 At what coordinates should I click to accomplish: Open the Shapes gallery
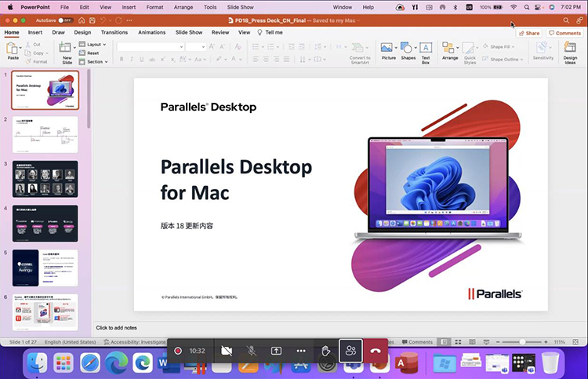click(406, 48)
